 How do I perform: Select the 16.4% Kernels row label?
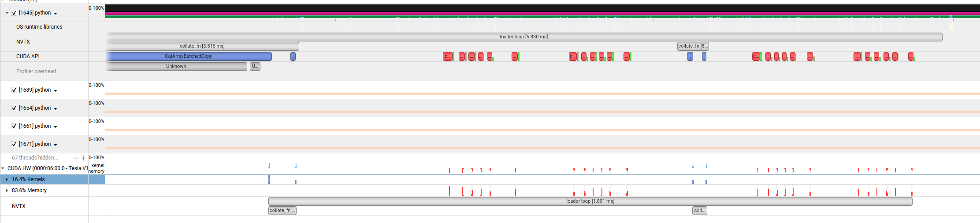[x=28, y=179]
